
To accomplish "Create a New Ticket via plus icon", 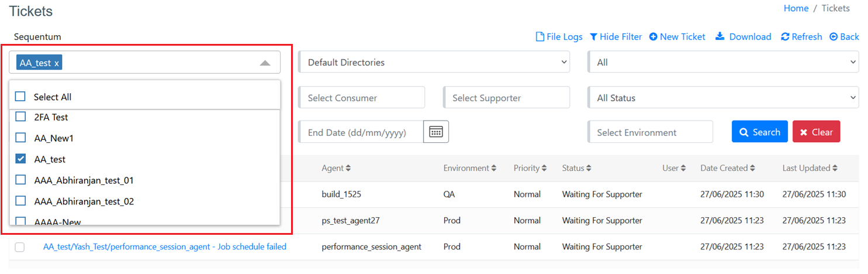I will (x=653, y=37).
